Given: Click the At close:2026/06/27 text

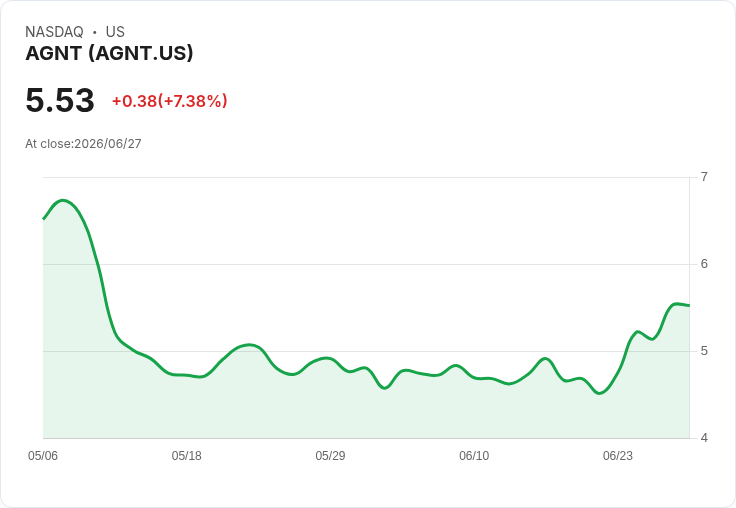Looking at the screenshot, I should pos(83,143).
